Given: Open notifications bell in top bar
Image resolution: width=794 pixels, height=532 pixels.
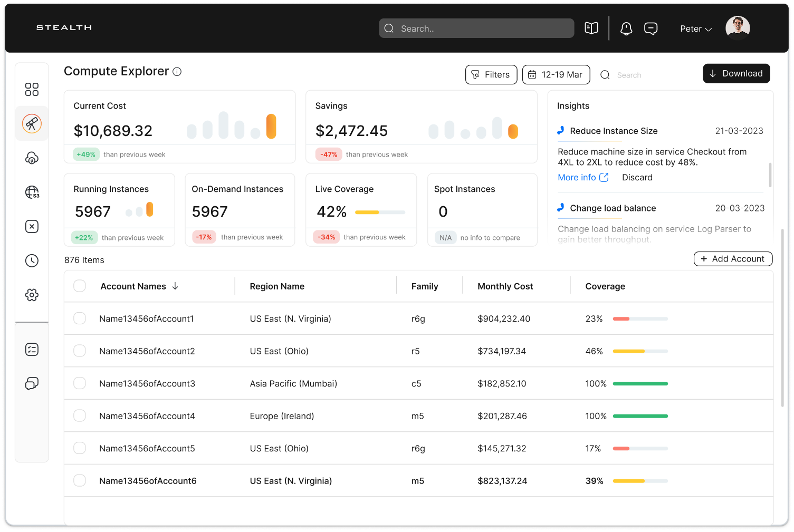Looking at the screenshot, I should tap(626, 28).
